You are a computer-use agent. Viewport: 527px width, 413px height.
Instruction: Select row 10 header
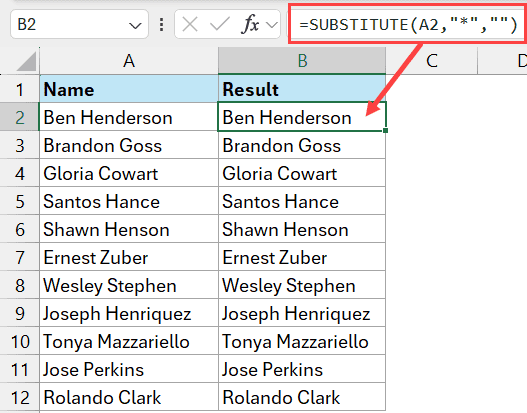tap(19, 341)
